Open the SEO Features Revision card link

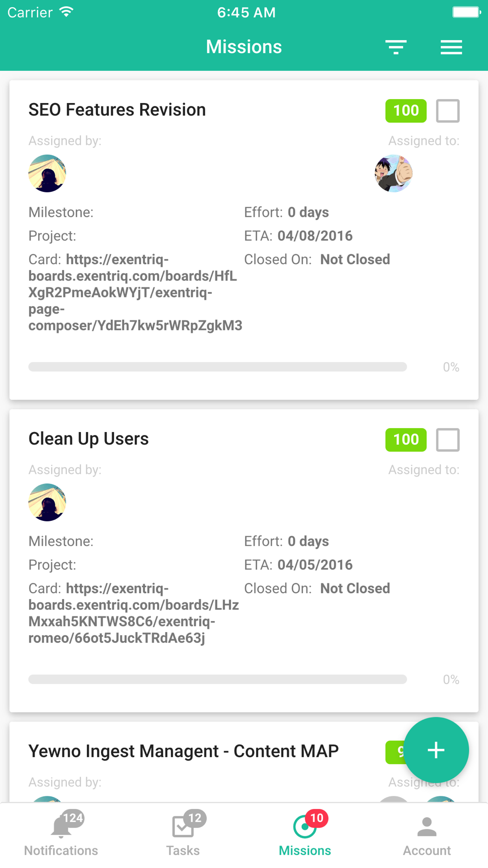point(136,292)
